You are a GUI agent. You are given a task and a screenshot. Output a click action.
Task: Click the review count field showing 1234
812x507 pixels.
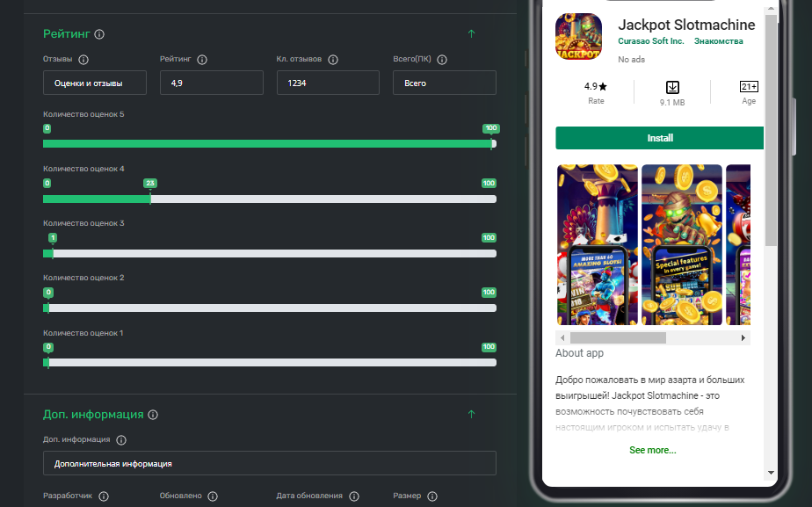[x=328, y=83]
